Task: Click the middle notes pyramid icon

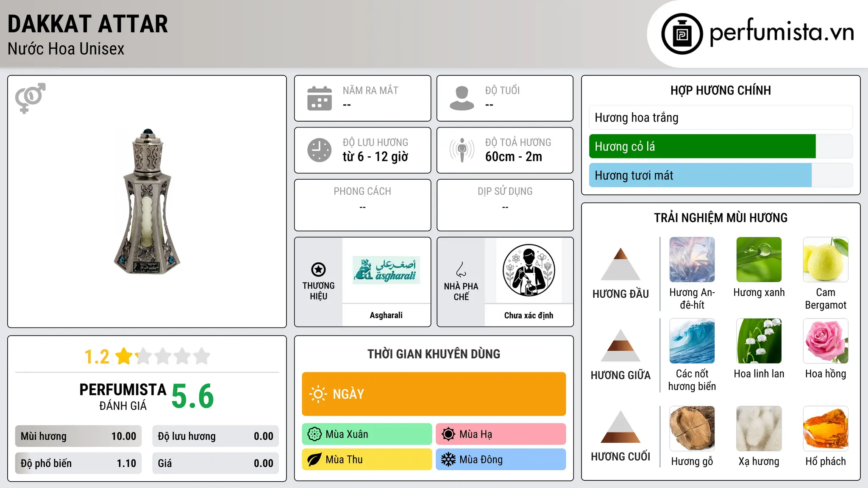Action: click(620, 345)
